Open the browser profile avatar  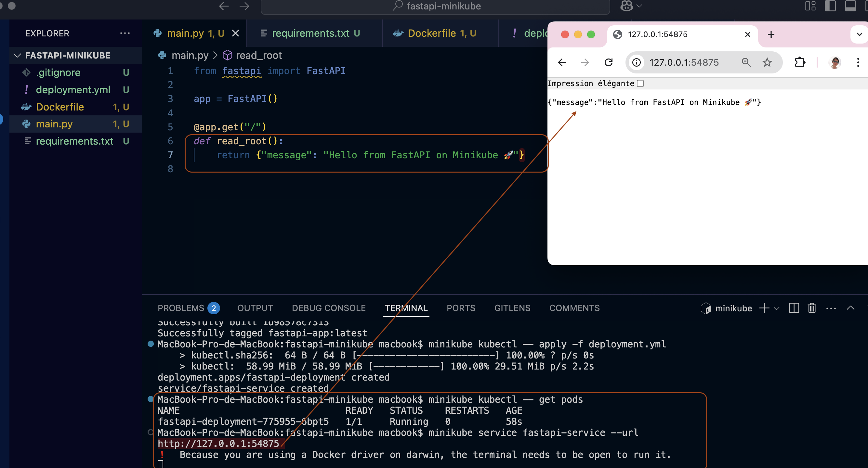[835, 62]
